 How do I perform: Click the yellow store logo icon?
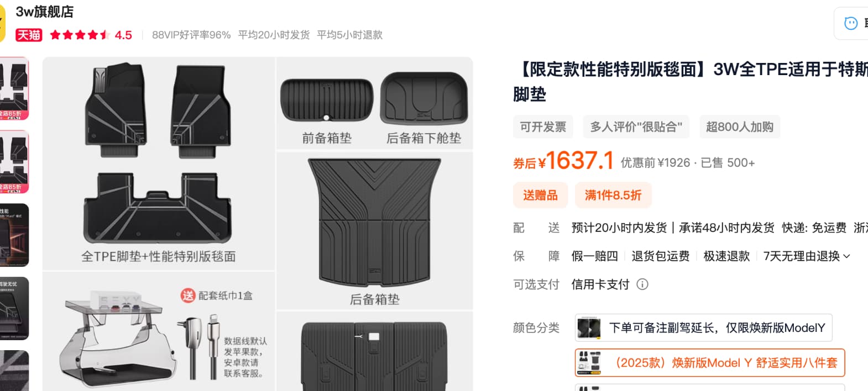tap(2, 22)
